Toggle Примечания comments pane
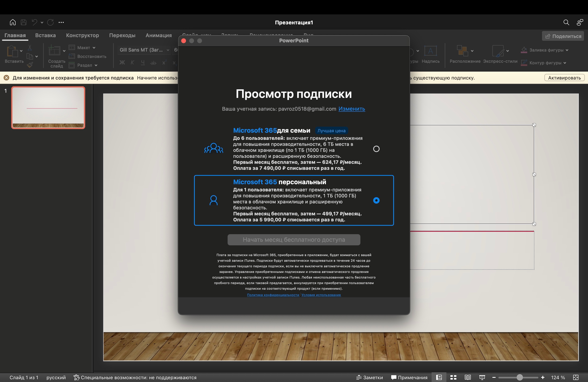Image resolution: width=588 pixels, height=382 pixels. tap(409, 377)
